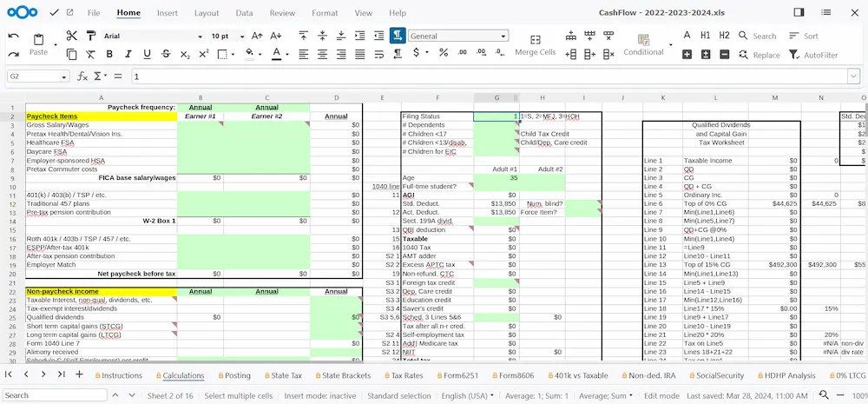868x404 pixels.
Task: Toggle Bold formatting
Action: point(109,55)
